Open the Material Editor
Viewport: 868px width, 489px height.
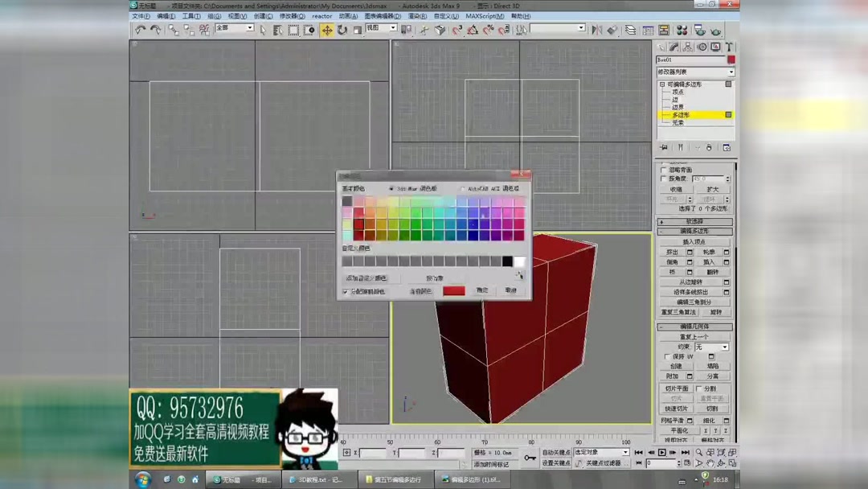(682, 31)
